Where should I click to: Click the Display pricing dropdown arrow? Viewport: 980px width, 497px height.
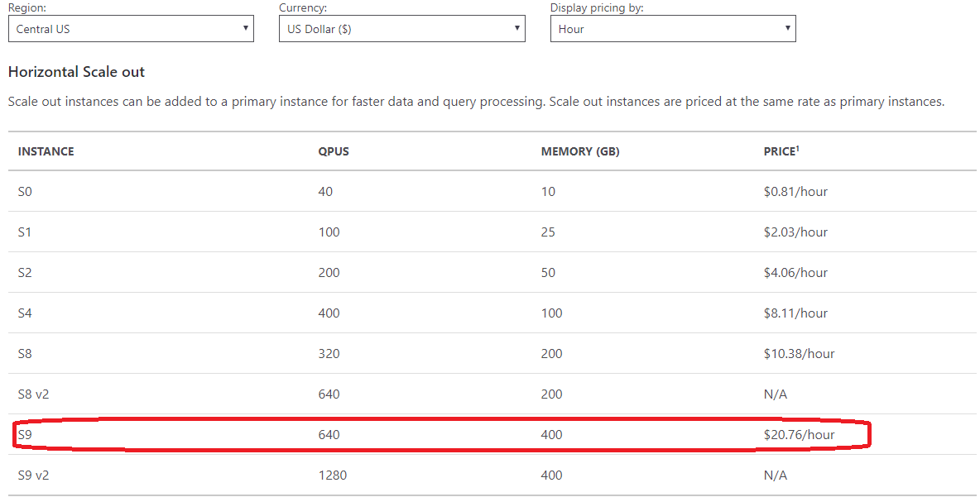787,28
